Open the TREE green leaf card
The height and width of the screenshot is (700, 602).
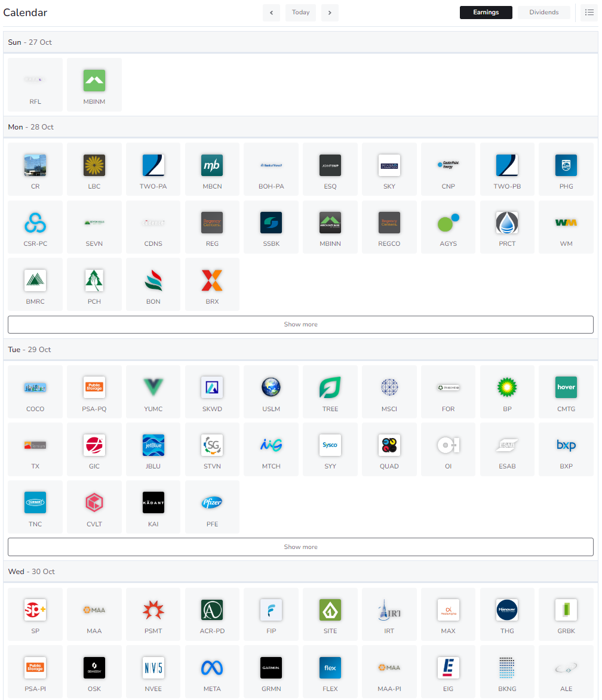pyautogui.click(x=330, y=391)
